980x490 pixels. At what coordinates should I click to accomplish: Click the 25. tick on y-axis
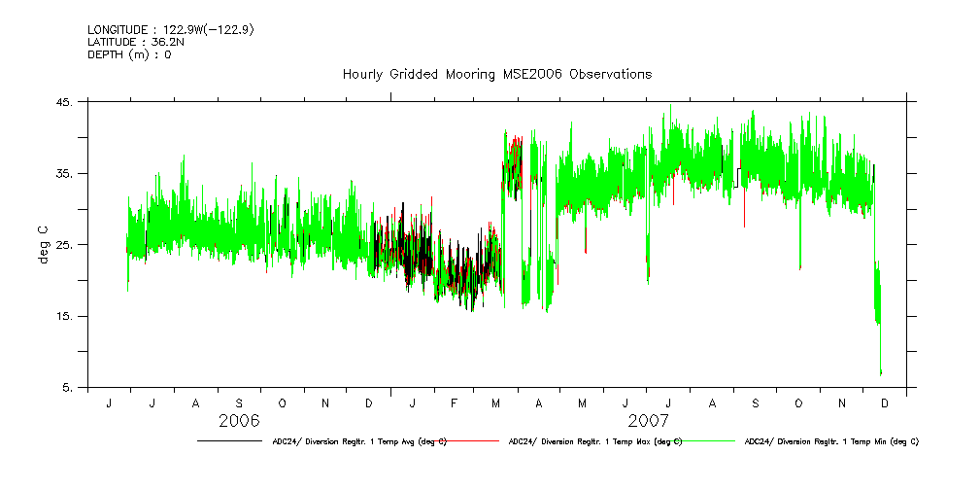click(64, 245)
